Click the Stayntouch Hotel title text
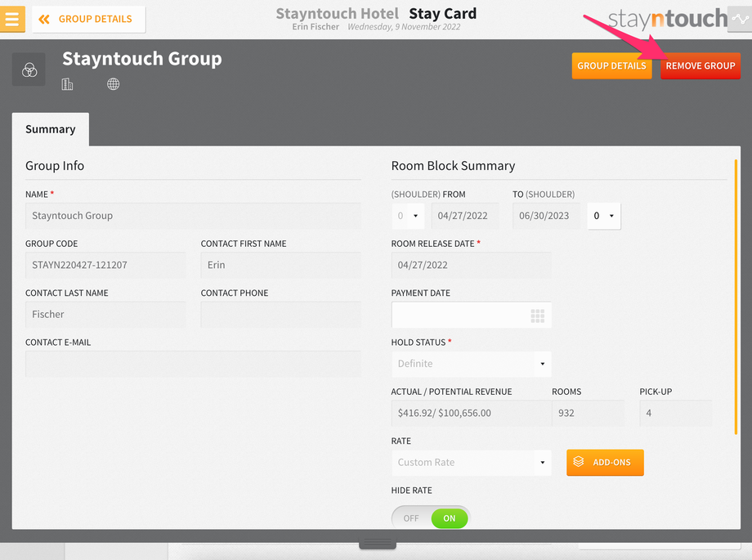 point(337,13)
